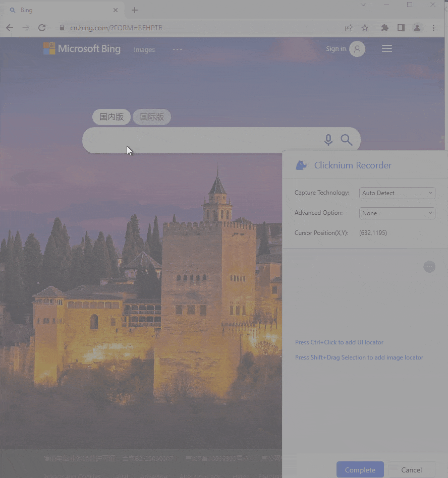Screen dimensions: 448x478
Task: Switch to 国际版 search mode
Action: click(152, 117)
